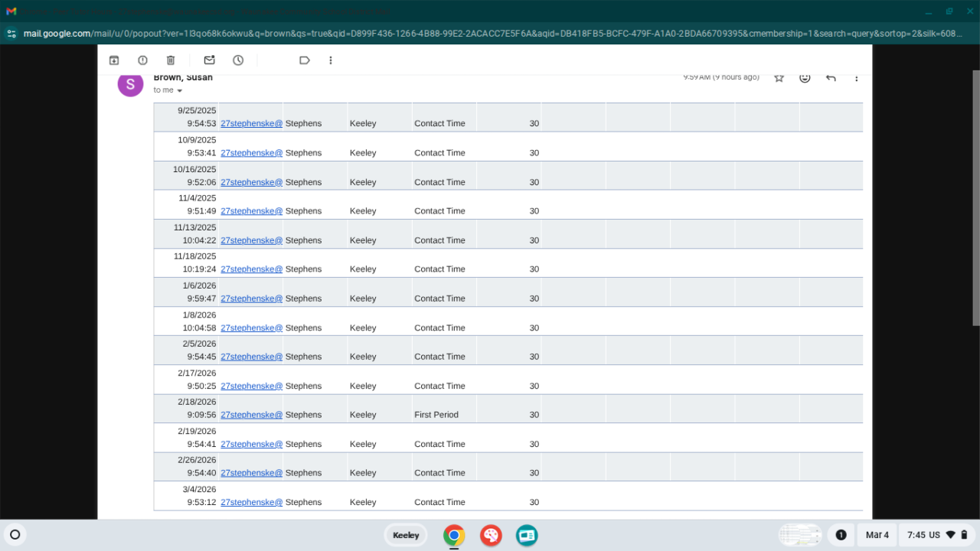Screen dimensions: 980x551
Task: Open the calendar from Mar 4 date
Action: coord(877,535)
